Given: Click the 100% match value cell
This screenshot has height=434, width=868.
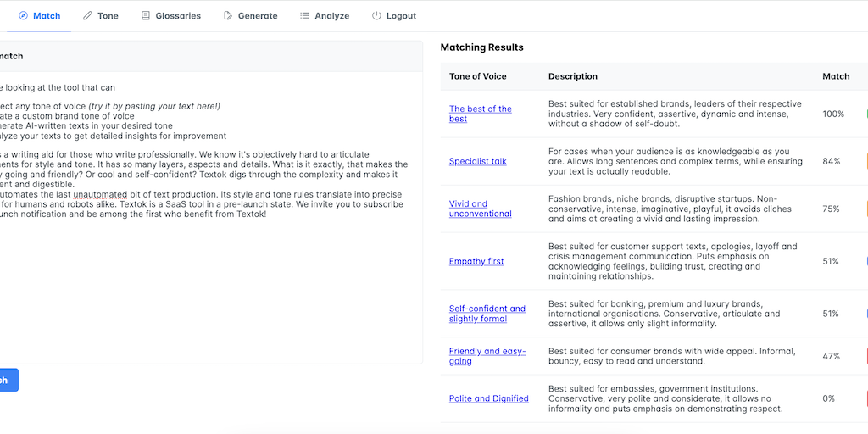Looking at the screenshot, I should [x=833, y=114].
